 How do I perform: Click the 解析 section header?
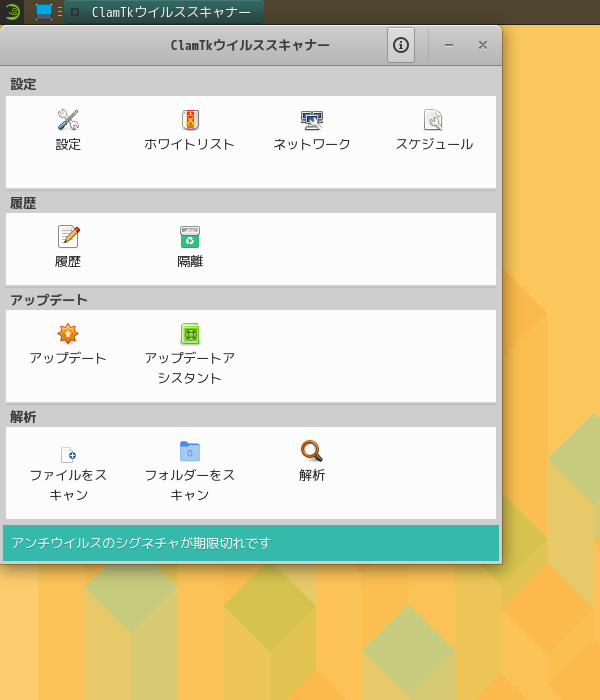tap(23, 417)
